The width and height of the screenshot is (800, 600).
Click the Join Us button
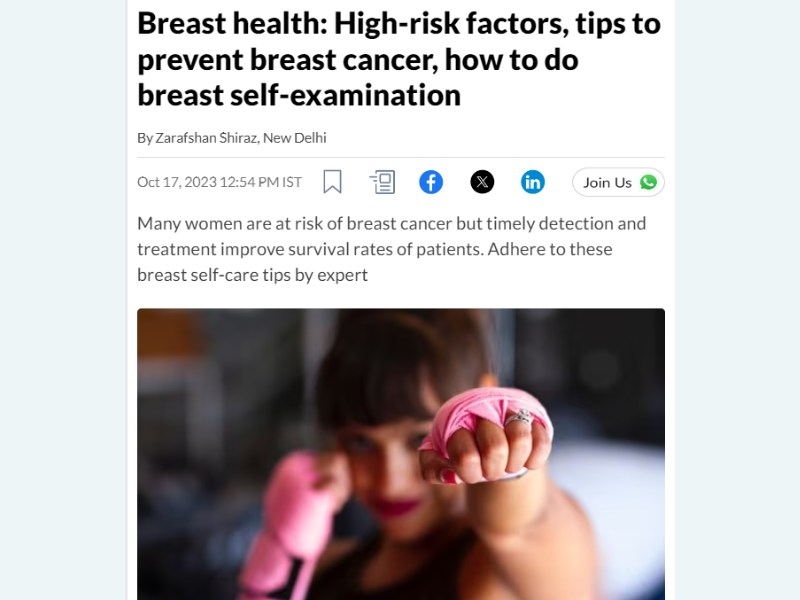(x=618, y=182)
